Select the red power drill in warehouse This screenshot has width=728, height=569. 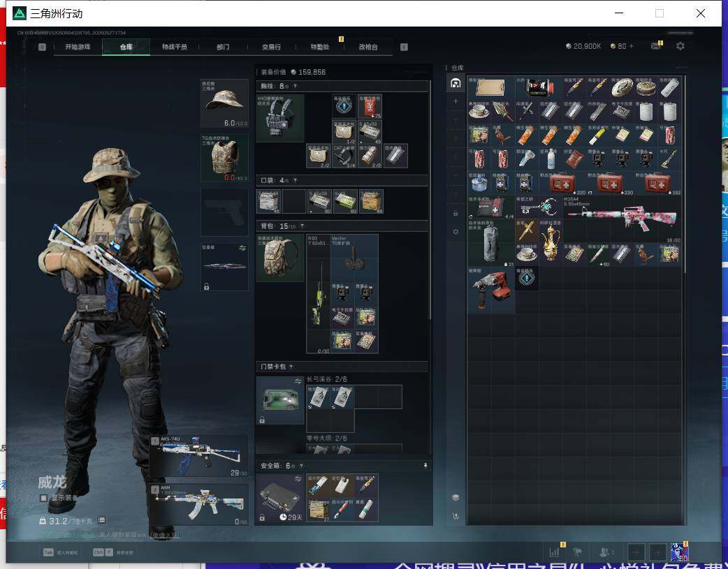pos(491,290)
